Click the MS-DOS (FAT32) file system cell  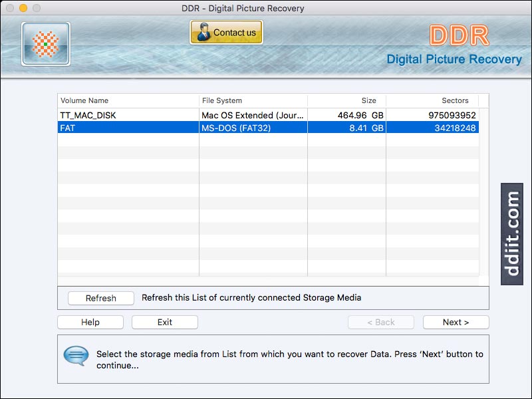pos(239,128)
